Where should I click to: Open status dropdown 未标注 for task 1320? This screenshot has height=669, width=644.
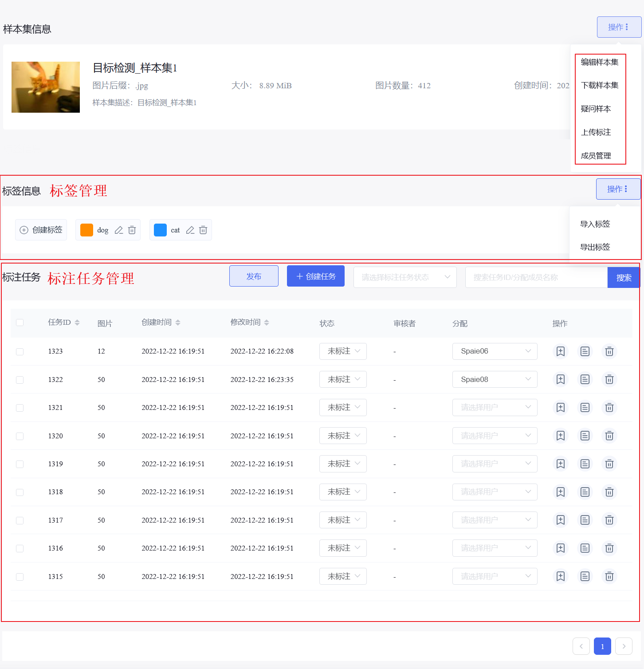coord(343,436)
